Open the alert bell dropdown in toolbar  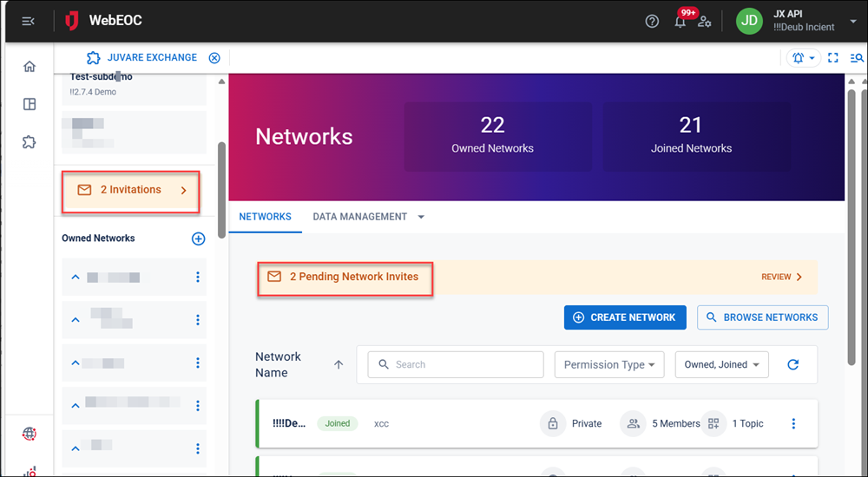(803, 57)
